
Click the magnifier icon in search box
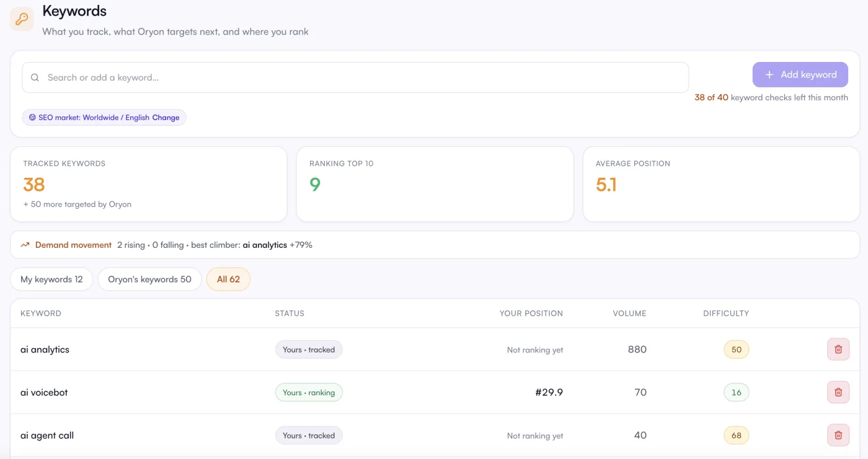[35, 77]
